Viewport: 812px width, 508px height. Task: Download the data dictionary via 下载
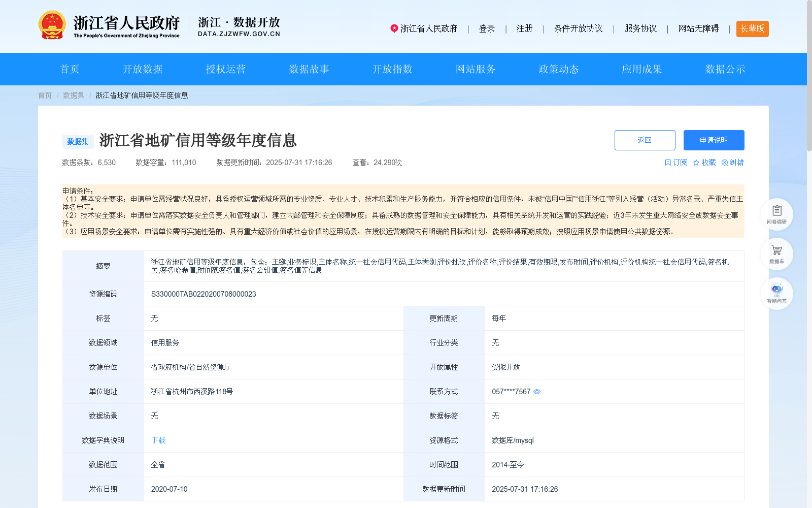click(x=158, y=440)
